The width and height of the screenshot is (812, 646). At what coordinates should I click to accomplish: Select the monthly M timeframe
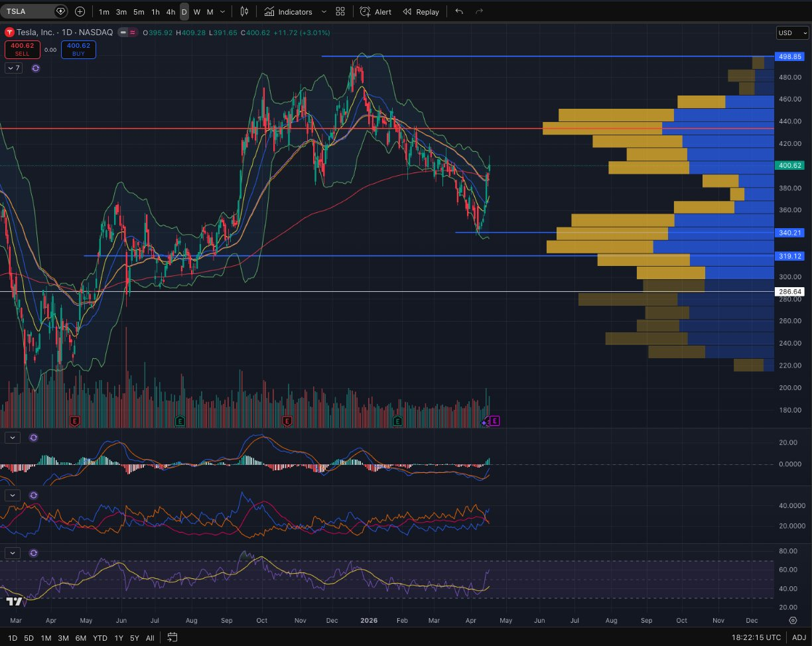(x=210, y=12)
